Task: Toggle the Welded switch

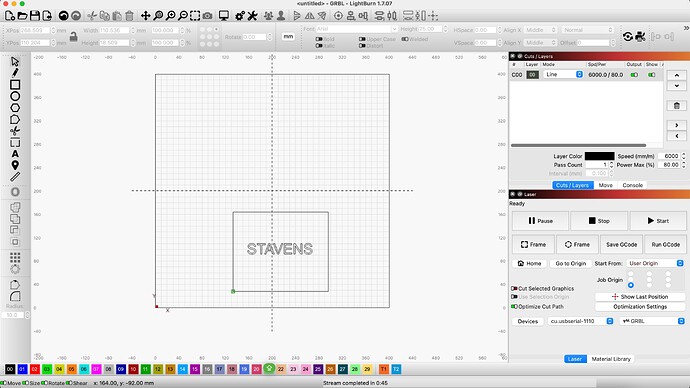Action: (x=405, y=39)
